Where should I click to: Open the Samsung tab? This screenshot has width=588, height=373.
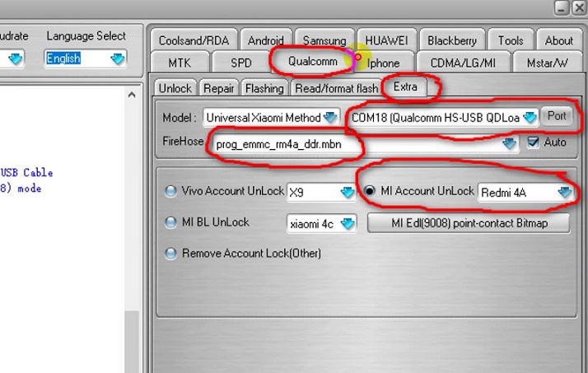[x=324, y=40]
